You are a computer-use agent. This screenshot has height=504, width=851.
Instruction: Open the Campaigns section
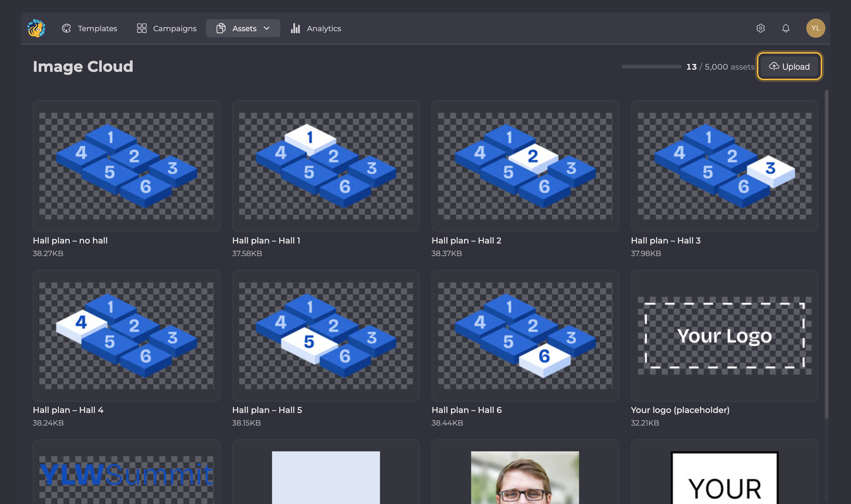tap(166, 28)
